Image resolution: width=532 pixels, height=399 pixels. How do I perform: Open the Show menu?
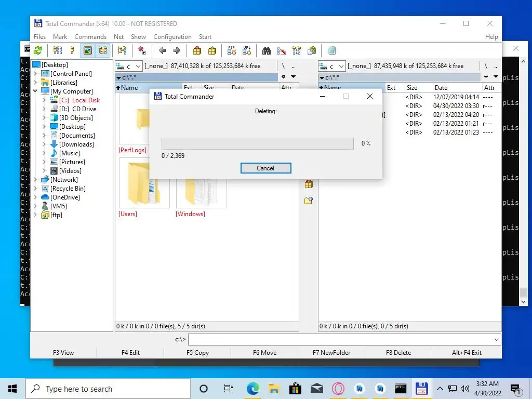point(138,37)
